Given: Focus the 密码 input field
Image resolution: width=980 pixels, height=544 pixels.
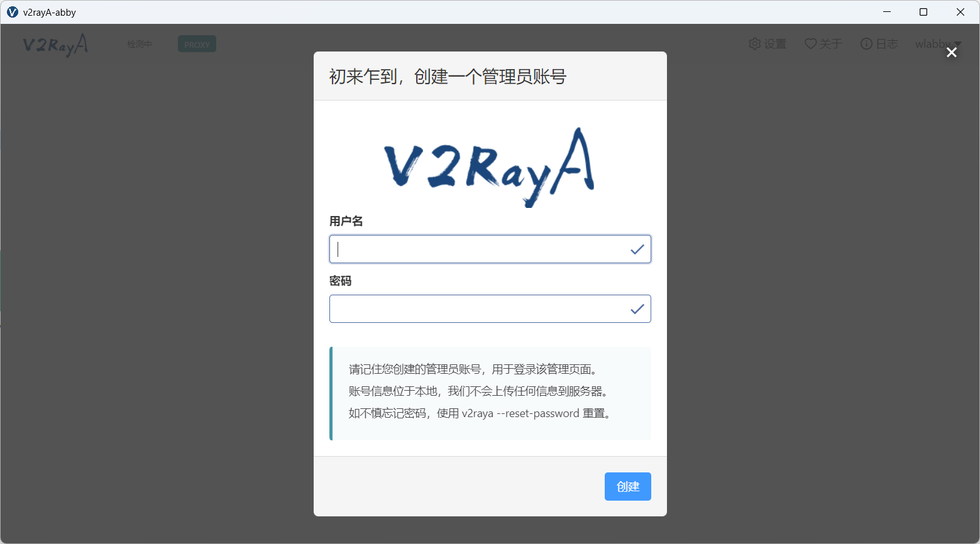Looking at the screenshot, I should coord(490,309).
